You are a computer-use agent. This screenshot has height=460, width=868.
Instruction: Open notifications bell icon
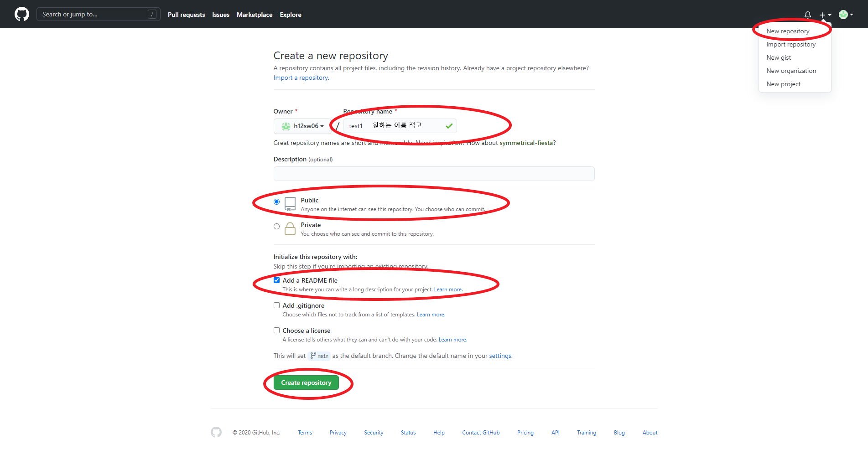pos(808,15)
